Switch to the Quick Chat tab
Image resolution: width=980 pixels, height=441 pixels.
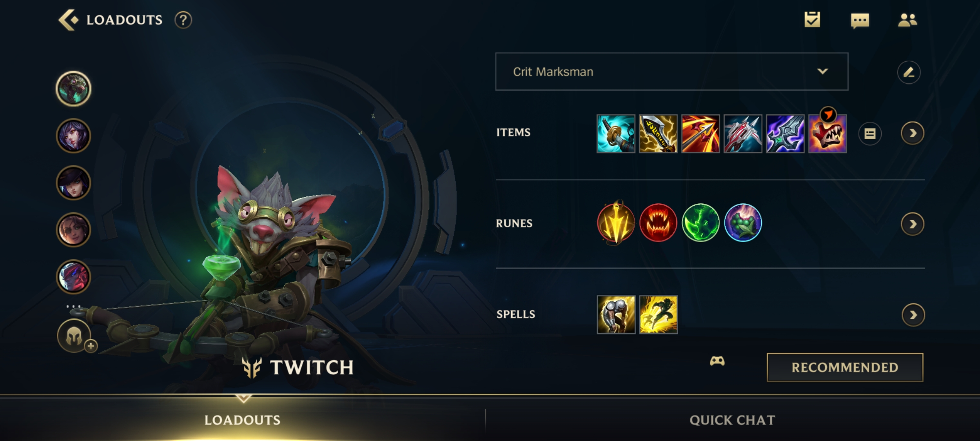pyautogui.click(x=733, y=420)
